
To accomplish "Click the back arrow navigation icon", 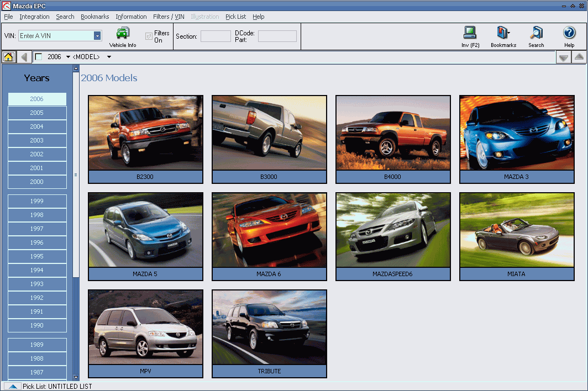I will (24, 57).
